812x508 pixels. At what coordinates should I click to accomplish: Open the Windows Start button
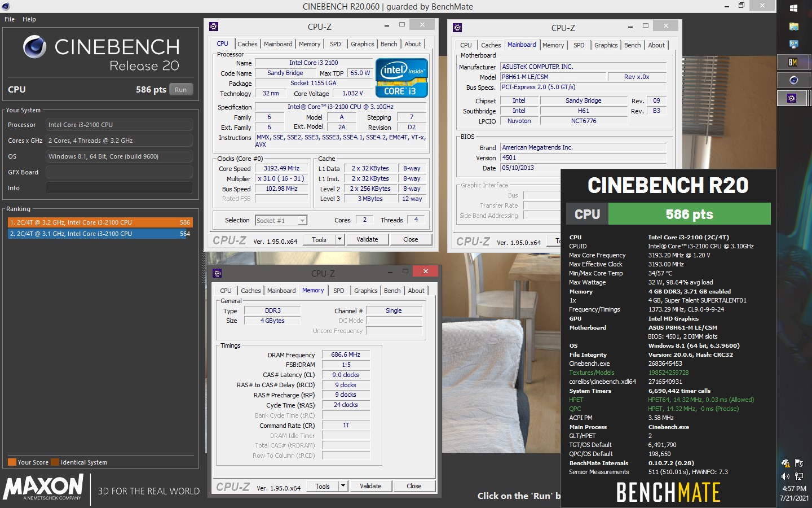point(793,8)
